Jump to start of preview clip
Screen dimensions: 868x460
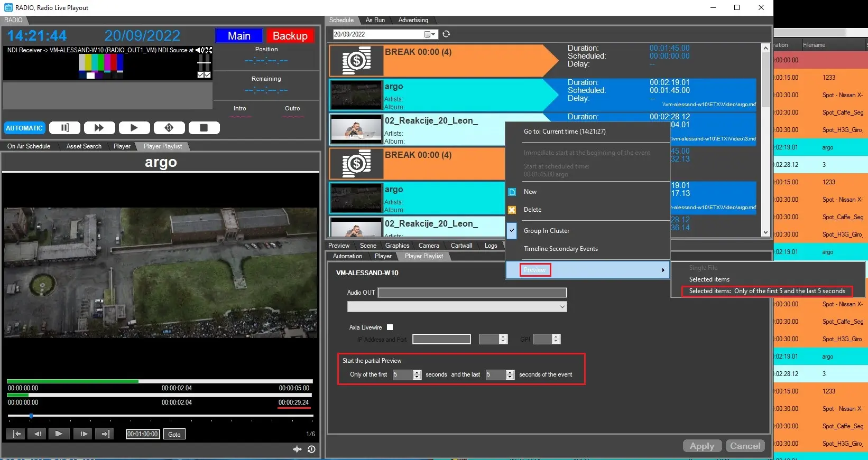(17, 434)
